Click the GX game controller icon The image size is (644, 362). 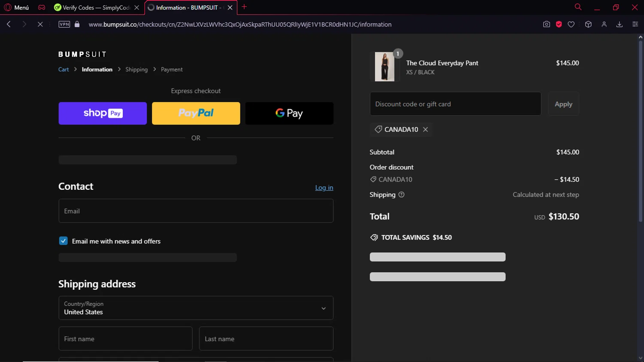pyautogui.click(x=42, y=7)
